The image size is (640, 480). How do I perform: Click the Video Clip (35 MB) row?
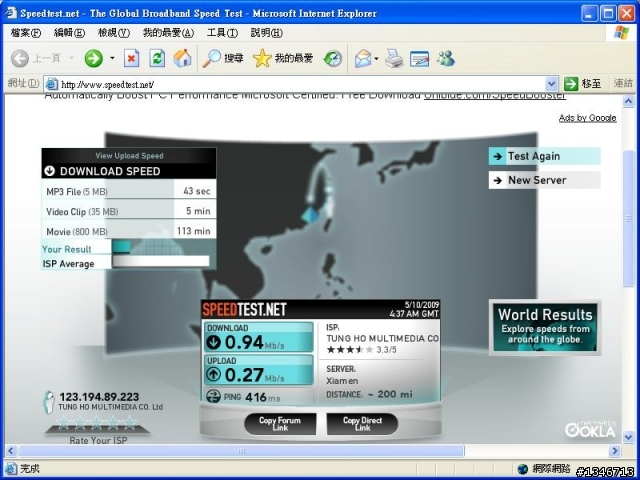coord(129,211)
